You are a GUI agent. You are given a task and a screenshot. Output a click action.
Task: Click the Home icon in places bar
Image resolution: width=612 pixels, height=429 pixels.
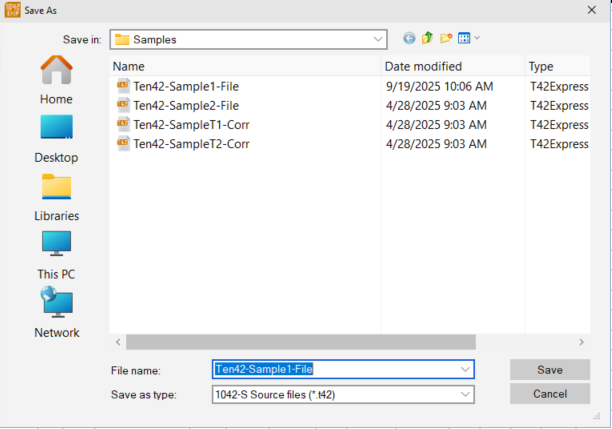[57, 70]
